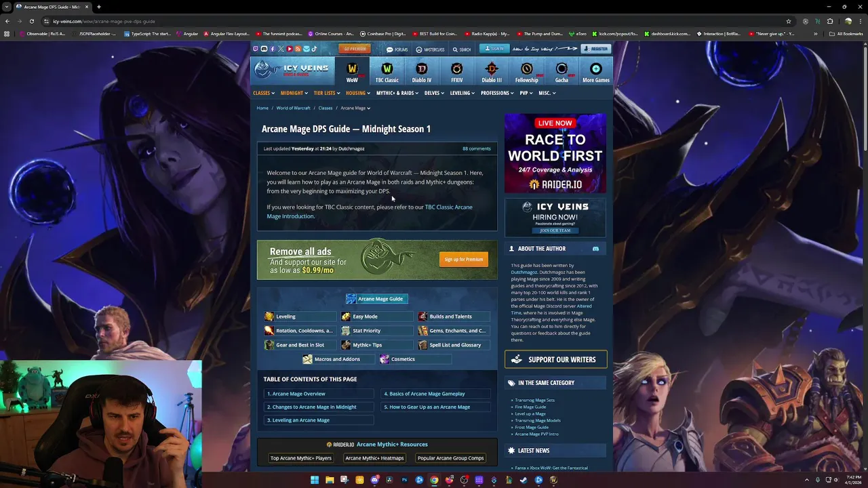Reload the page in Chrome

point(31,21)
